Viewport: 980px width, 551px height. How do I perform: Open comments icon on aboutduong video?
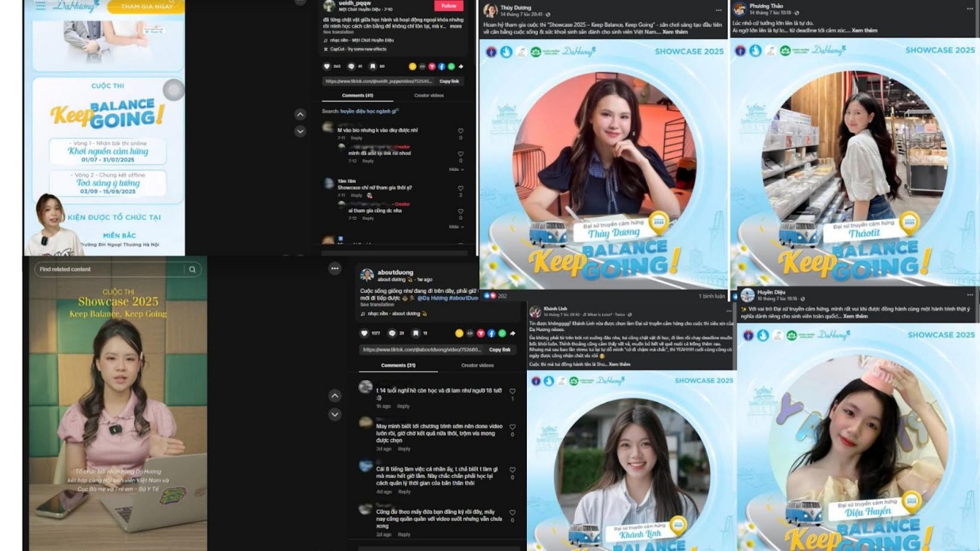point(392,333)
